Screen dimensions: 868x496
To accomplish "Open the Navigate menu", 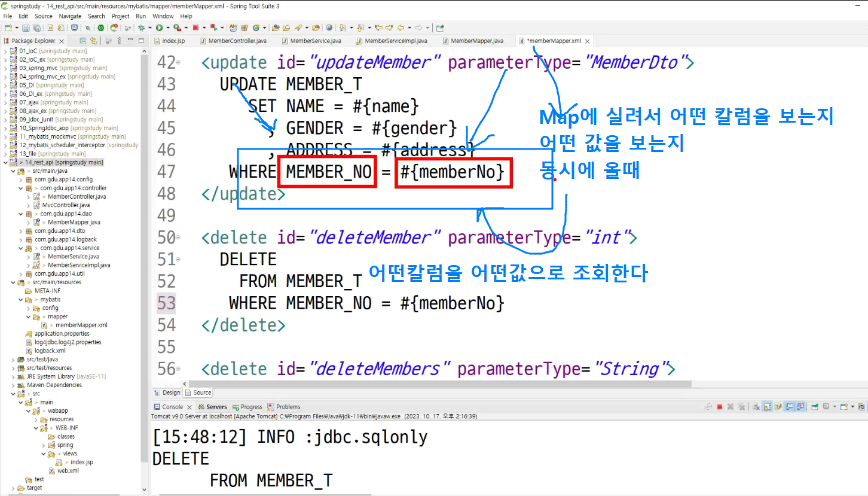I will tap(70, 16).
